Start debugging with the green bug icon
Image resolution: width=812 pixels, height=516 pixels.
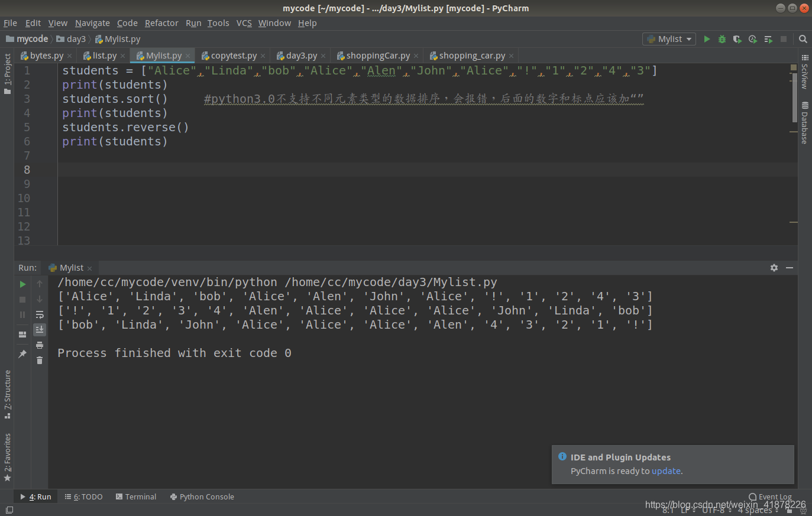click(x=722, y=39)
